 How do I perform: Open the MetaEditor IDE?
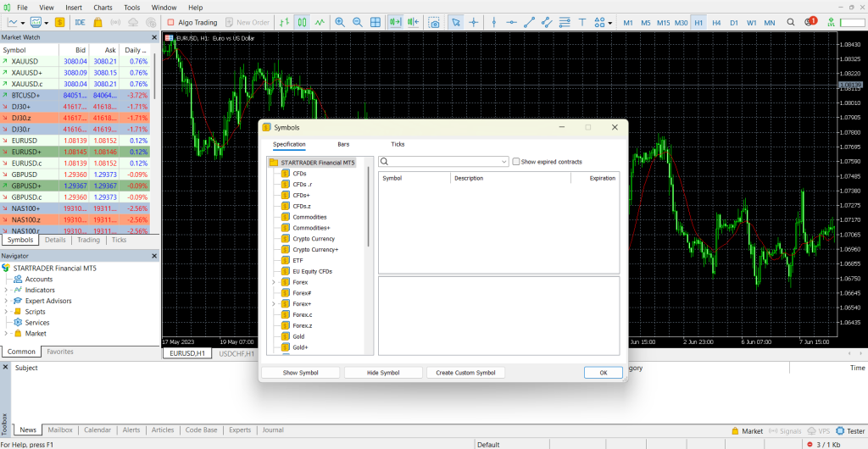(80, 23)
